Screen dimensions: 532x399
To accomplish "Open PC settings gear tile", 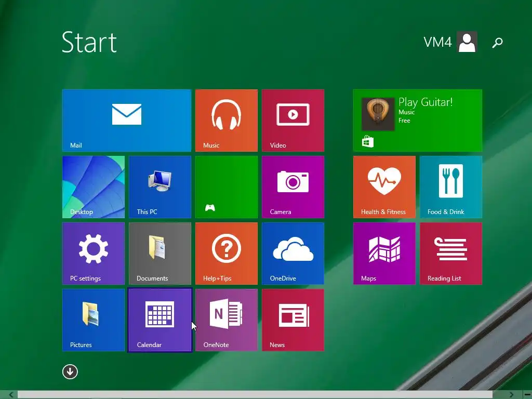I will pyautogui.click(x=94, y=254).
